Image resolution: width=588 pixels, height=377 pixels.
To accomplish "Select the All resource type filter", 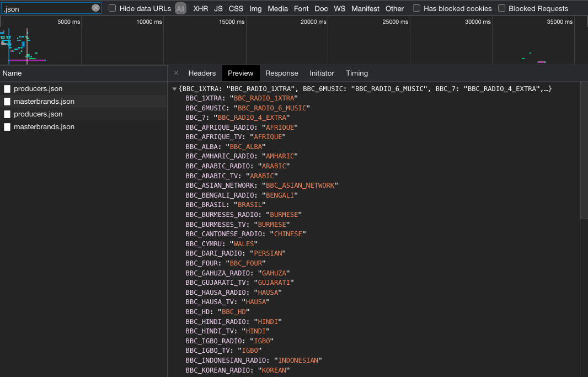I will (180, 9).
